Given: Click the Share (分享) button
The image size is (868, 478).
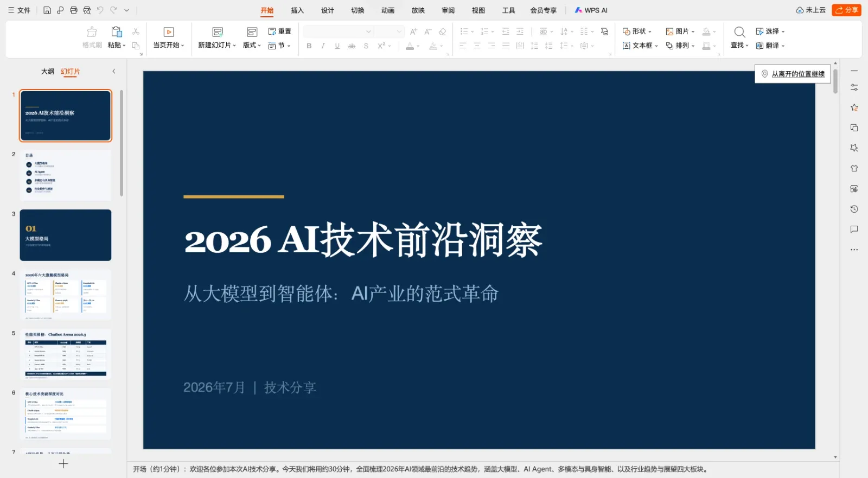Looking at the screenshot, I should coord(847,10).
